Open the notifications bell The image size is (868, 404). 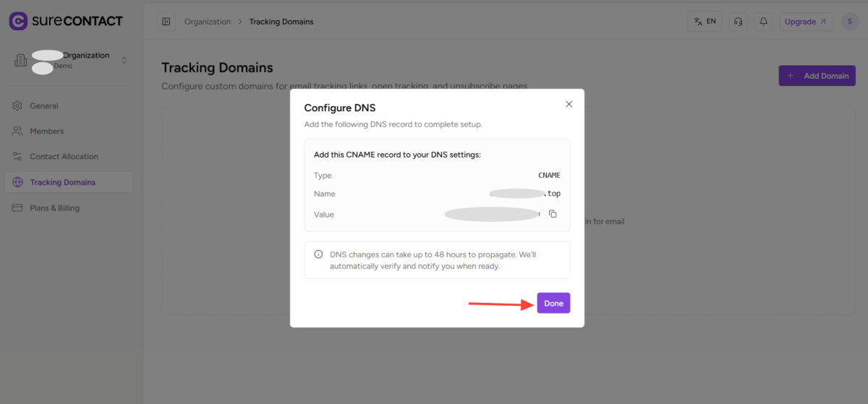762,22
